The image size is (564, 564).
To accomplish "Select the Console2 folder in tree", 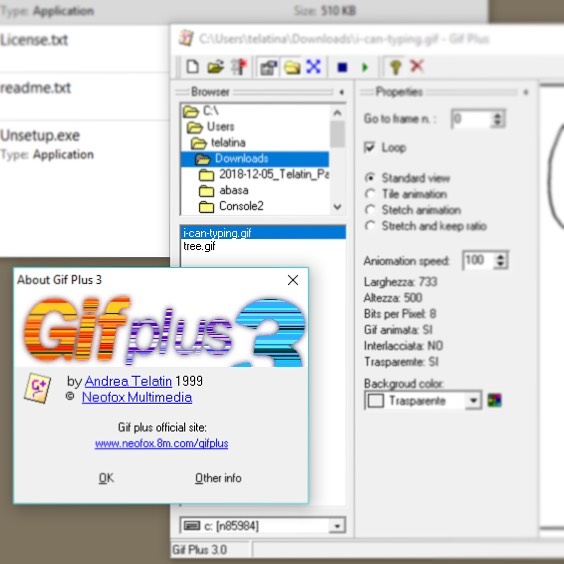I will pos(241,206).
